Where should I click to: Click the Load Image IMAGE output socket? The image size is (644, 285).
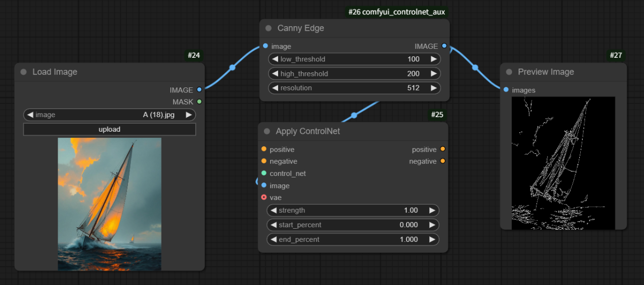point(199,90)
